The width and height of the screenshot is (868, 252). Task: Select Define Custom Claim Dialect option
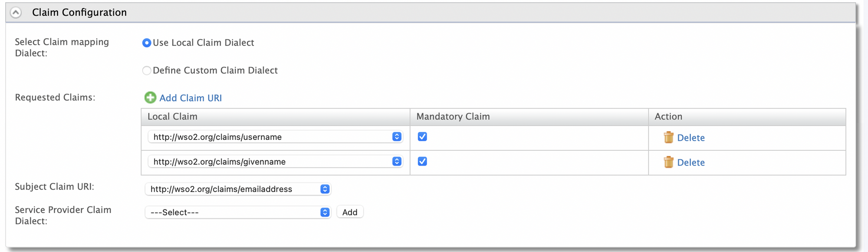coord(147,70)
